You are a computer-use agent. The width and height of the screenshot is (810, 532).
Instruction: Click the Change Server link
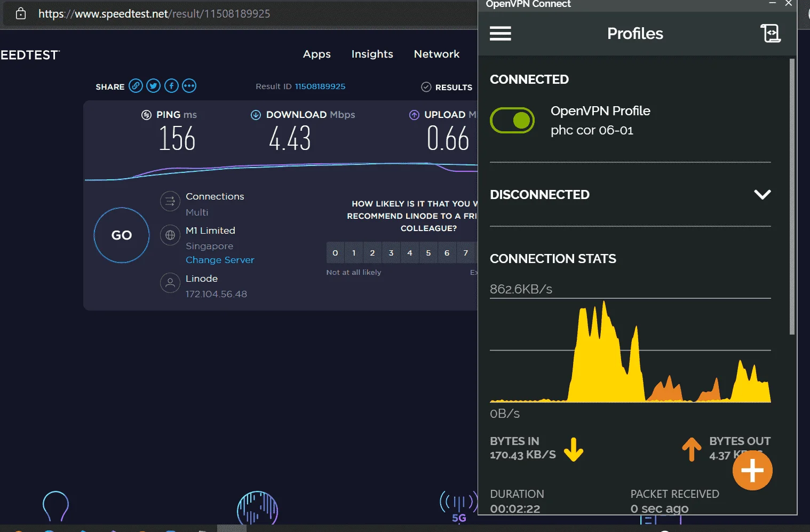[x=220, y=260]
